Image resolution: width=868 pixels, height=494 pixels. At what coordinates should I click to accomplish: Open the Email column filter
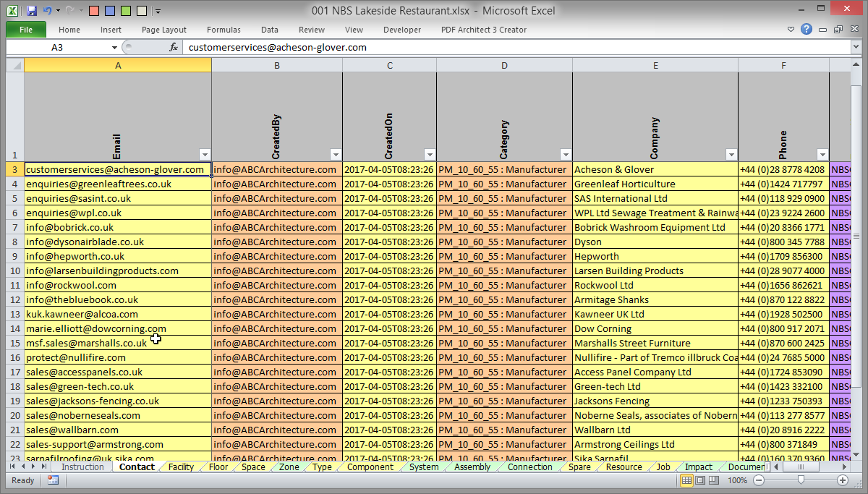coord(205,154)
